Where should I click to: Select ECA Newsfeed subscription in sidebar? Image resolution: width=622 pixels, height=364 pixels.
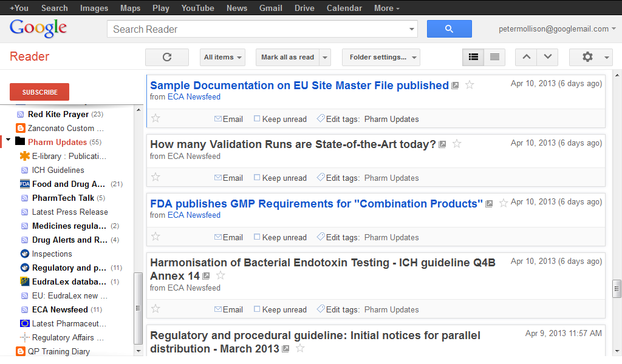click(60, 309)
